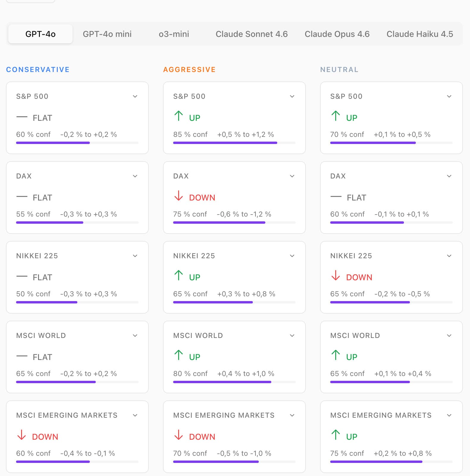
Task: Click flat dash icon in Conservative DAX
Action: pyautogui.click(x=22, y=197)
